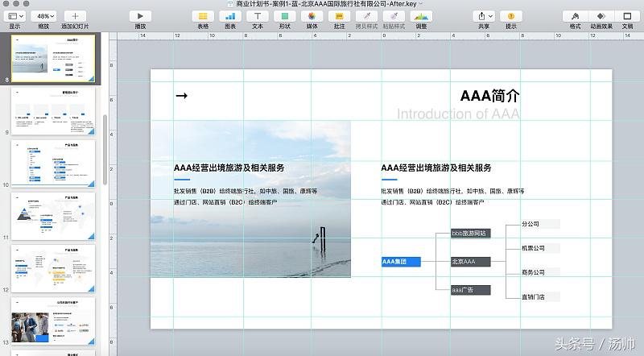Insert a table (表格)
The image size is (644, 356).
(203, 16)
